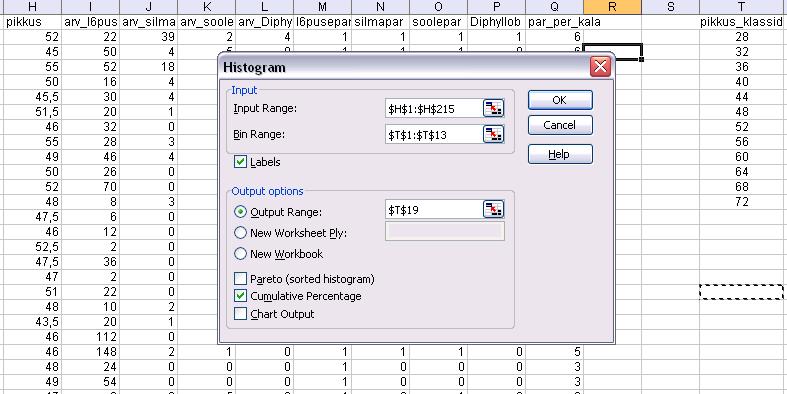Select column I header
The height and width of the screenshot is (394, 787).
[x=90, y=7]
